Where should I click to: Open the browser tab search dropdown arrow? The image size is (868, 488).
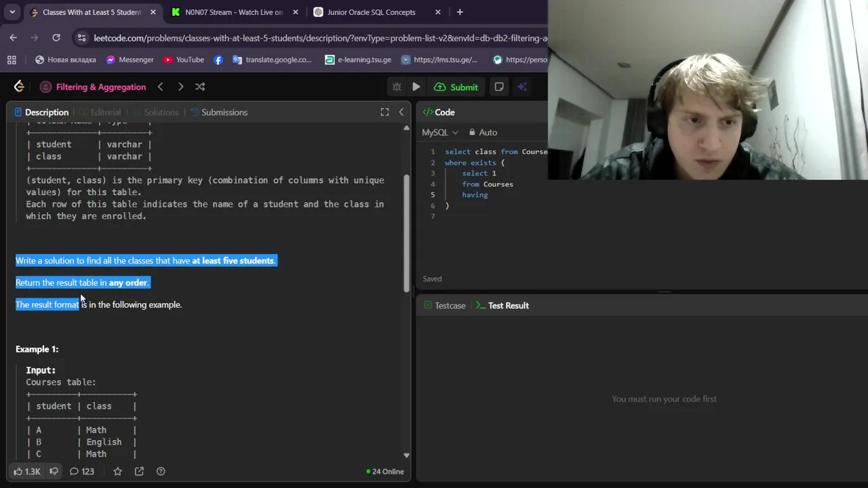[12, 12]
